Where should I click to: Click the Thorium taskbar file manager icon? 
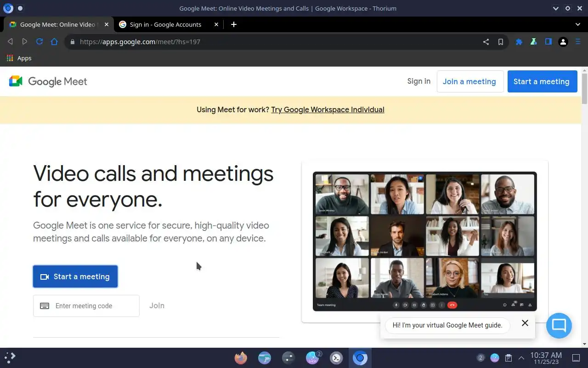click(265, 357)
